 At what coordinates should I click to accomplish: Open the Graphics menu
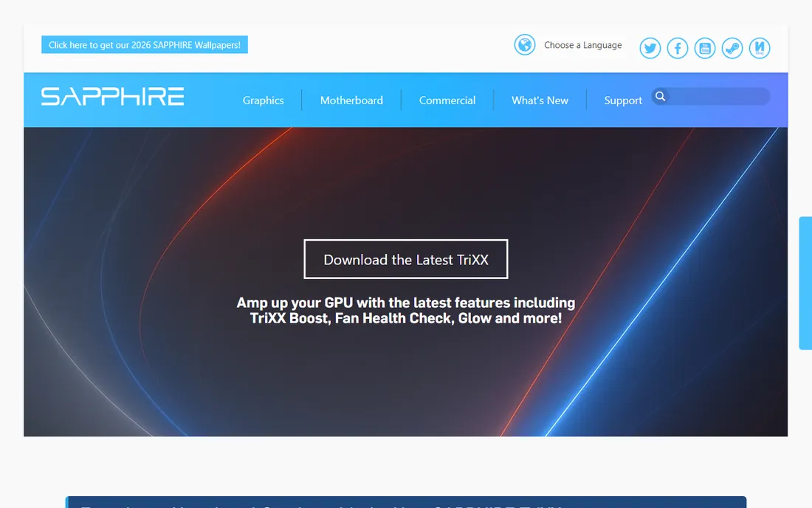click(x=263, y=100)
